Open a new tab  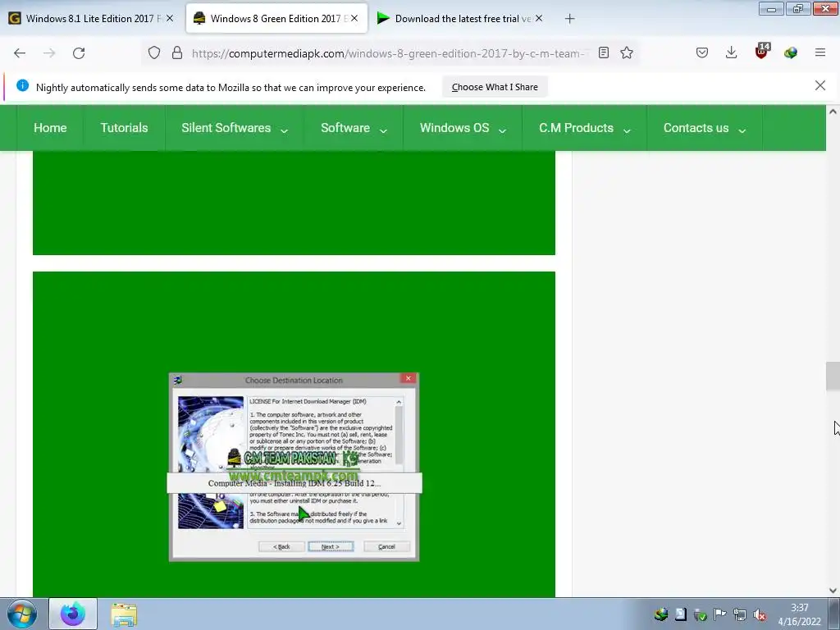[x=570, y=19]
